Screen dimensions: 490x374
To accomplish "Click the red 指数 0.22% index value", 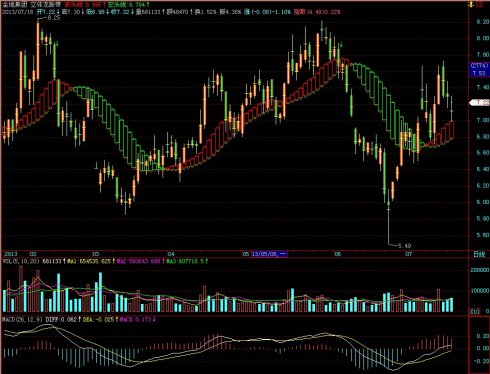I will (x=317, y=12).
